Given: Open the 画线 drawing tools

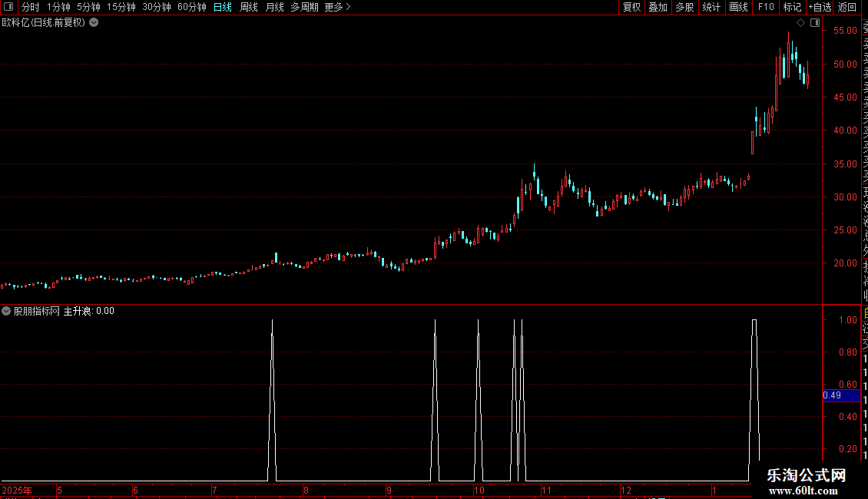Looking at the screenshot, I should tap(738, 7).
